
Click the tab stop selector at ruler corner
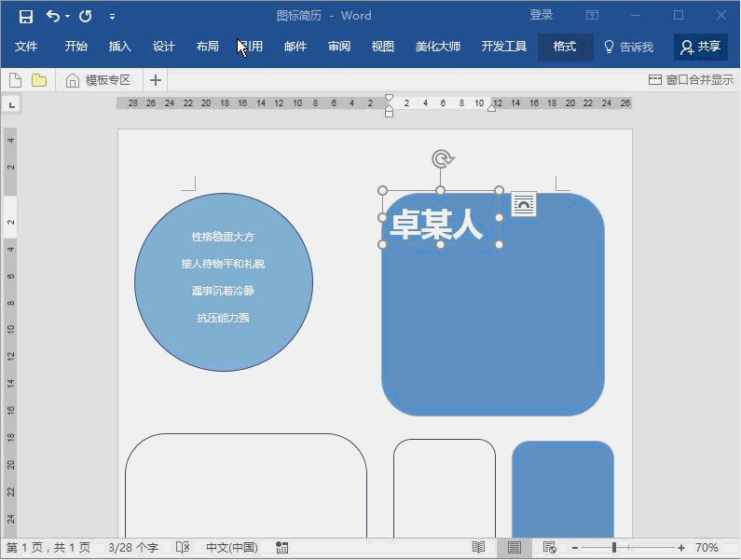tap(12, 104)
